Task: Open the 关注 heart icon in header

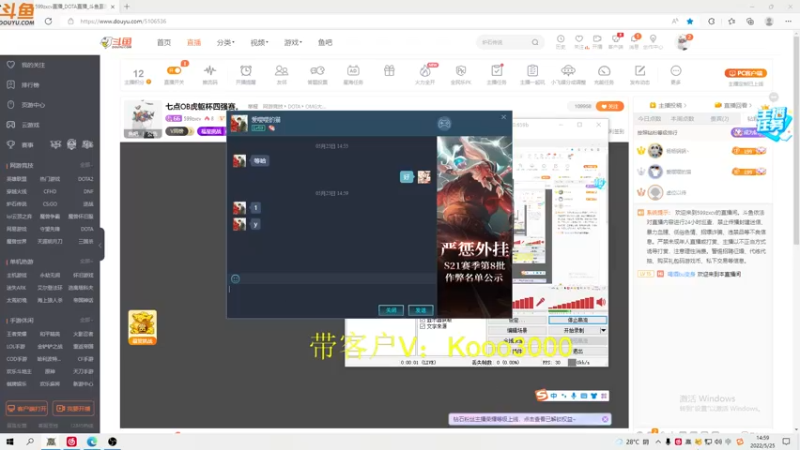Action: coord(579,39)
